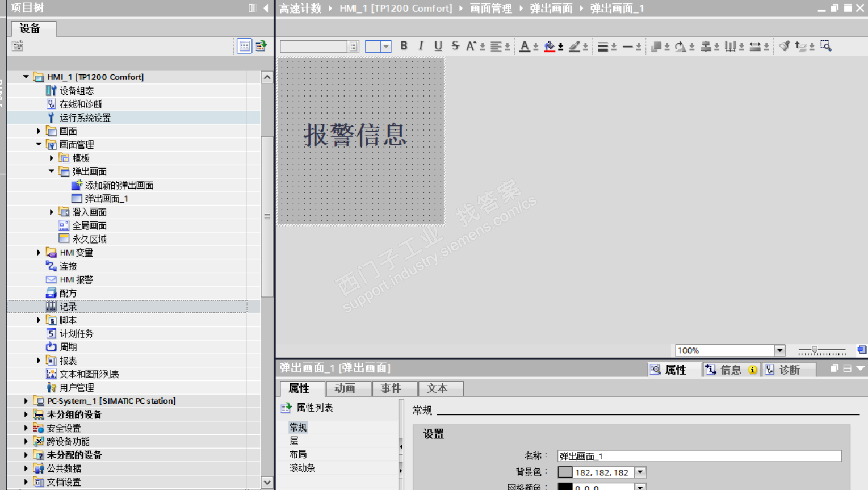
Task: Open 用户管理 in the project tree
Action: coord(77,387)
